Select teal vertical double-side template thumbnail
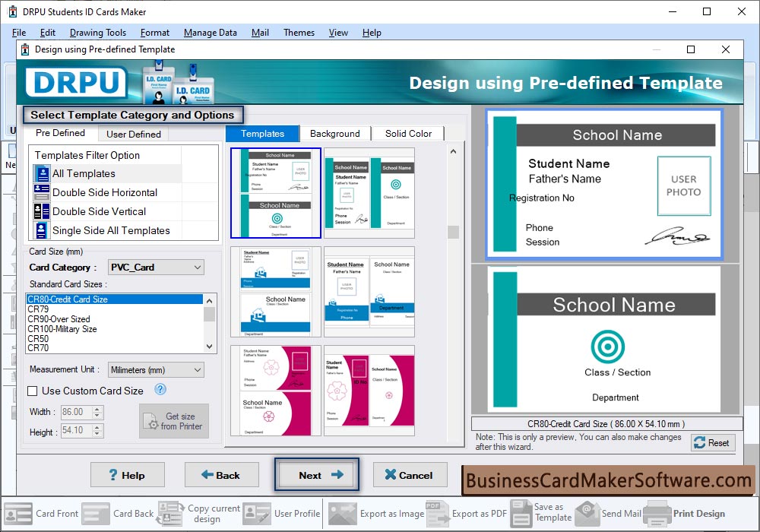 click(x=369, y=193)
